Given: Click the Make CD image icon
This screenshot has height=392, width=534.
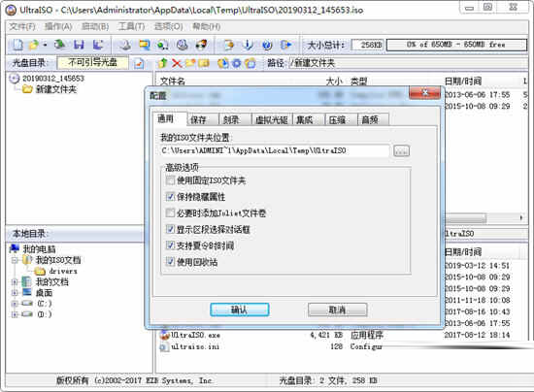Looking at the screenshot, I should point(125,45).
